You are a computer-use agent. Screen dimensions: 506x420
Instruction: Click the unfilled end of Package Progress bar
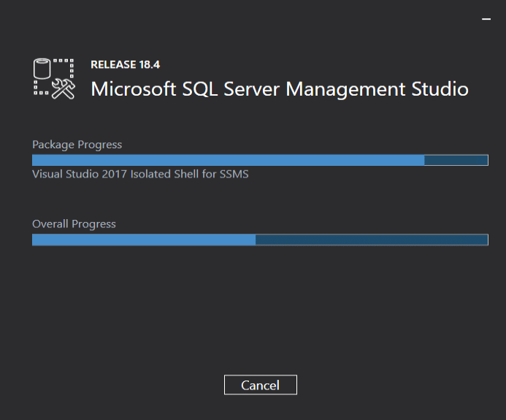(x=456, y=160)
